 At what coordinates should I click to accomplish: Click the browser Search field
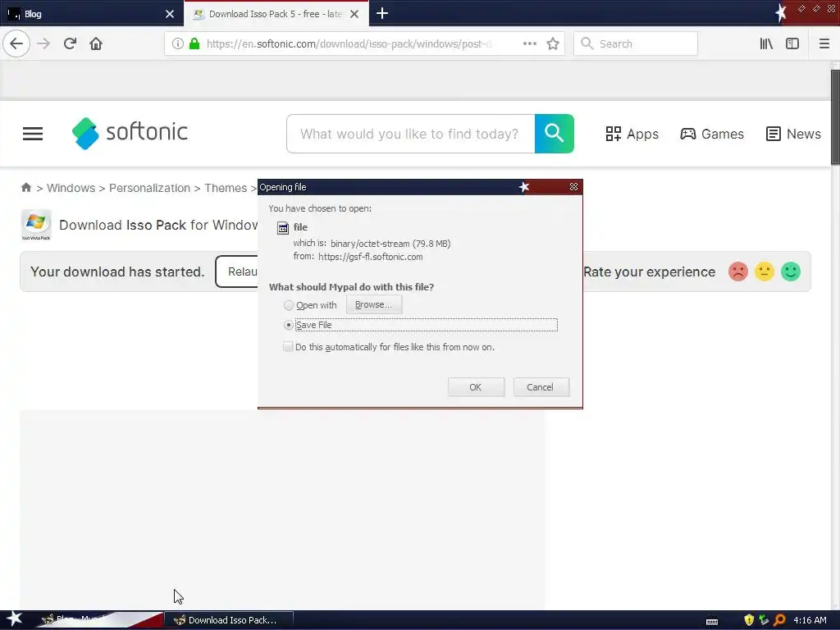[636, 43]
